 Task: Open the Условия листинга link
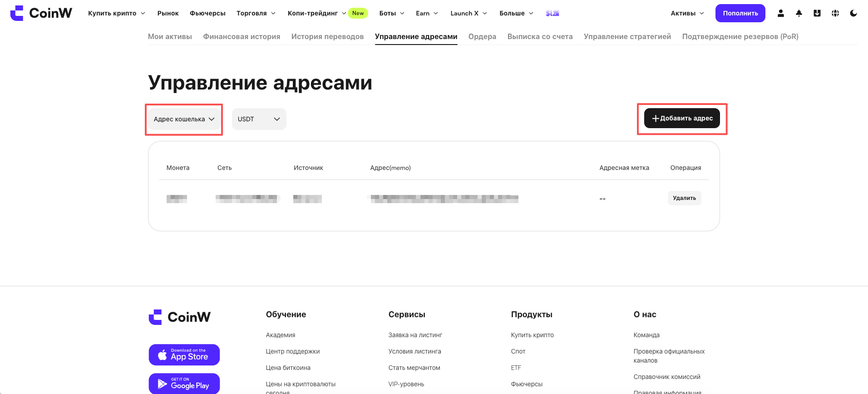tap(414, 351)
